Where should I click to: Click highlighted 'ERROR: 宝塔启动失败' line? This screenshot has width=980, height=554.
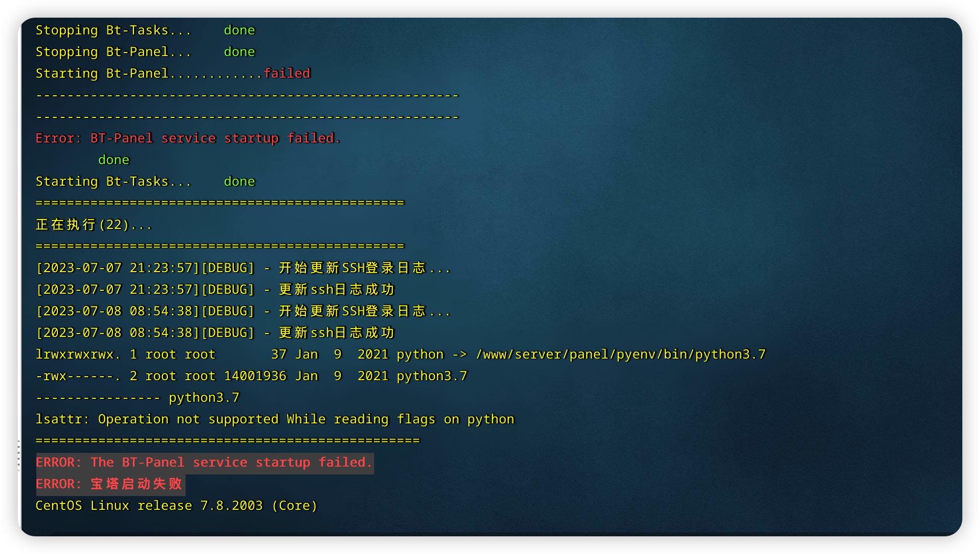[110, 484]
